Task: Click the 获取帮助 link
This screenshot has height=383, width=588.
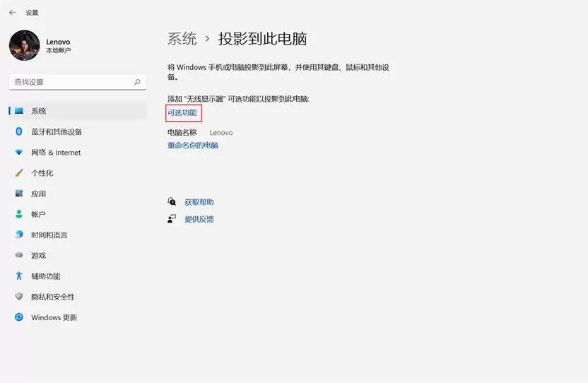Action: coord(199,202)
